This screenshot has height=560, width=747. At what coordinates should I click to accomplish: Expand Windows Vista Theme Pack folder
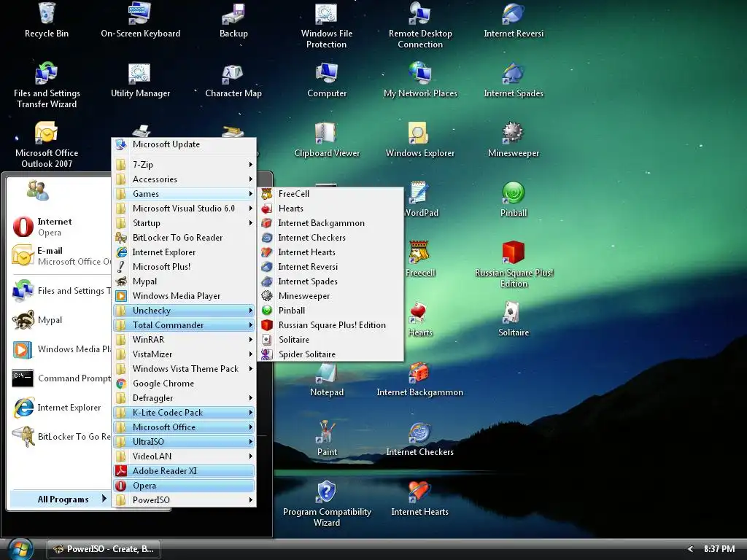coord(184,369)
